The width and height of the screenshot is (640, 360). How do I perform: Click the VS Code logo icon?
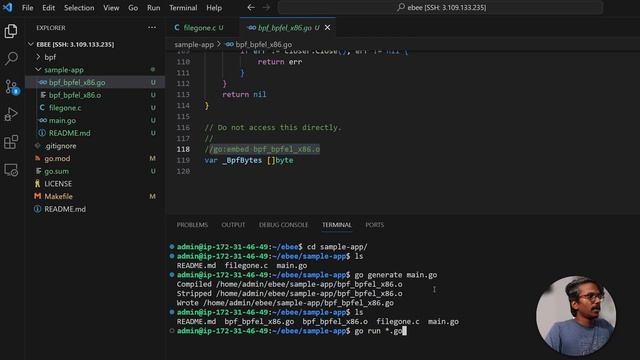tap(7, 7)
